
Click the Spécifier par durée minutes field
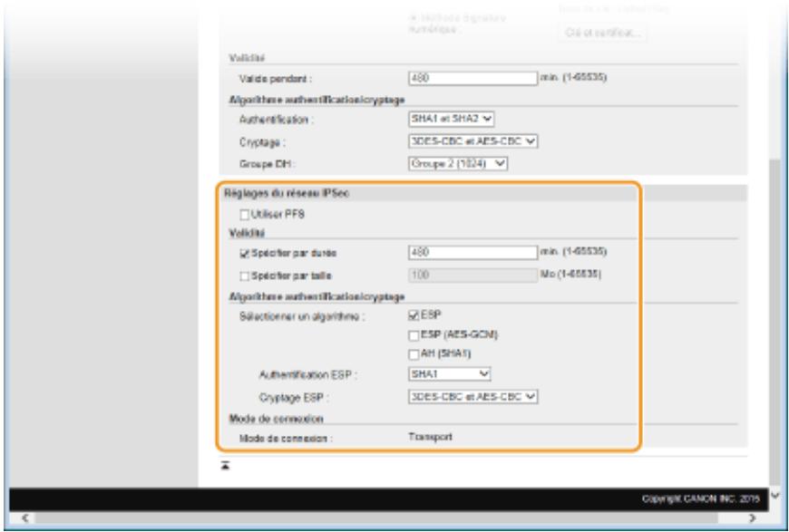click(473, 252)
